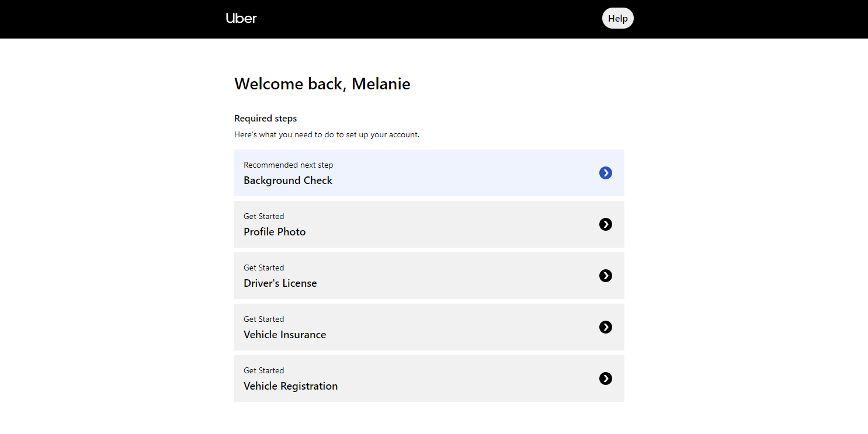Screen dimensions: 868x434
Task: Click the Vehicle Insurance arrow icon
Action: point(606,327)
